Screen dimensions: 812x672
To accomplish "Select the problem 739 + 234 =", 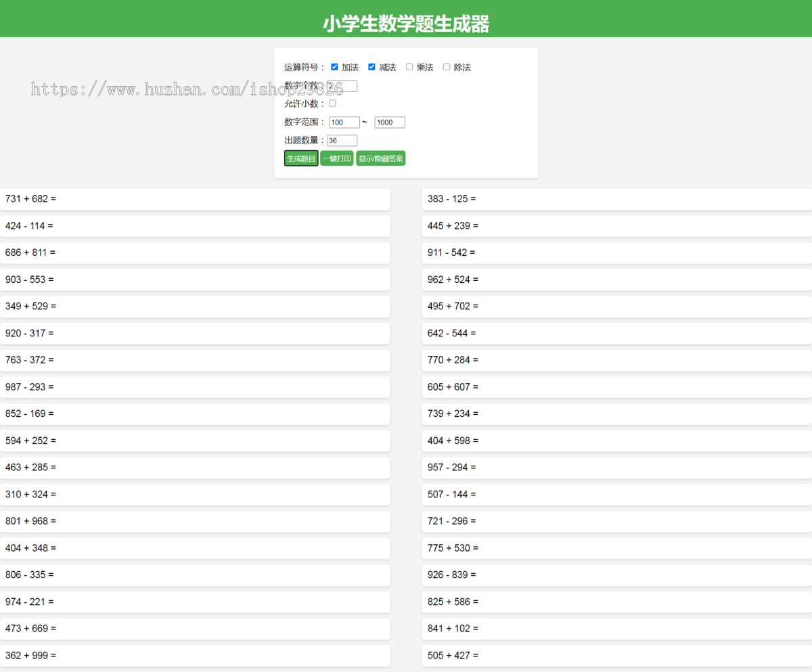I will pos(617,413).
